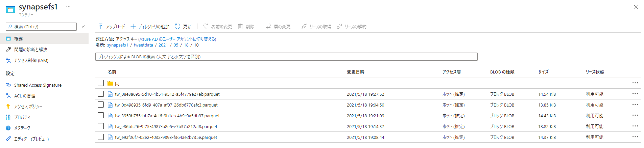The width and height of the screenshot is (644, 148).
Task: Sort by 変更日時 column header
Action: (x=356, y=72)
